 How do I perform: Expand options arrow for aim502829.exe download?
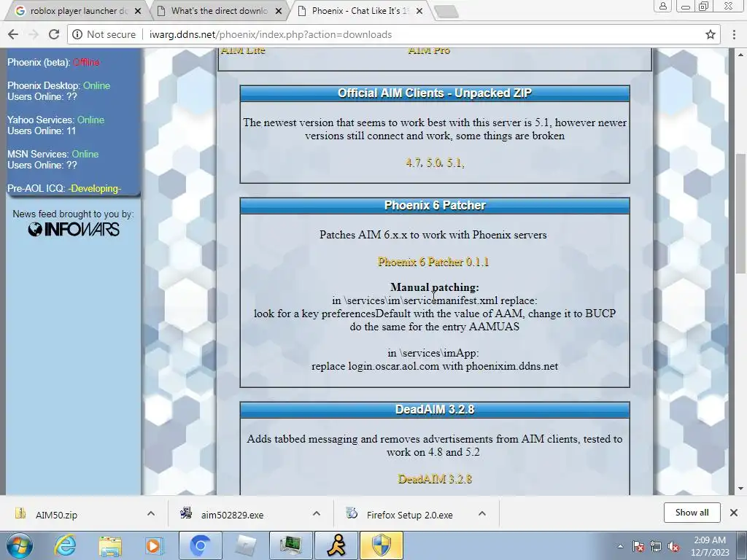click(x=317, y=513)
